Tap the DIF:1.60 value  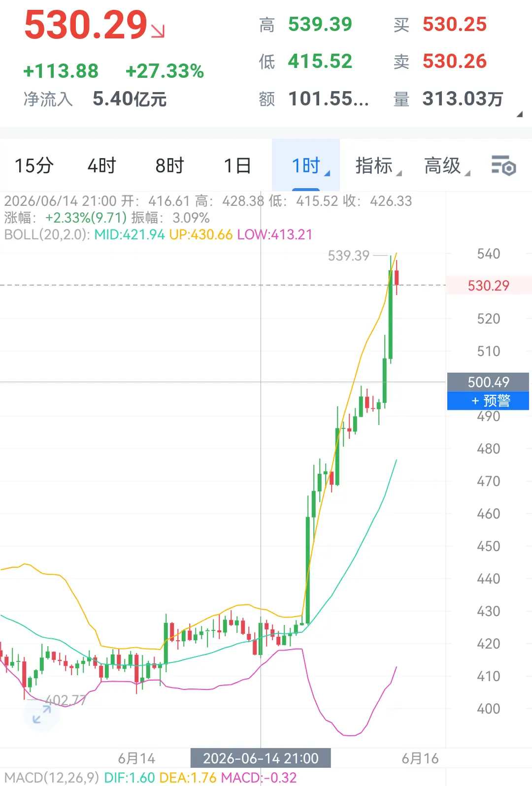[x=130, y=778]
